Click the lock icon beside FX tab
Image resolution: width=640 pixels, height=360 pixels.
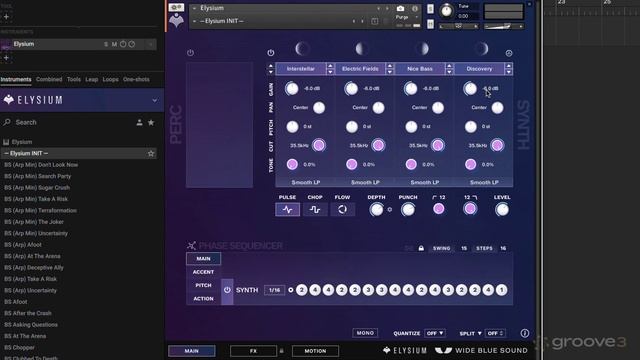pos(281,351)
